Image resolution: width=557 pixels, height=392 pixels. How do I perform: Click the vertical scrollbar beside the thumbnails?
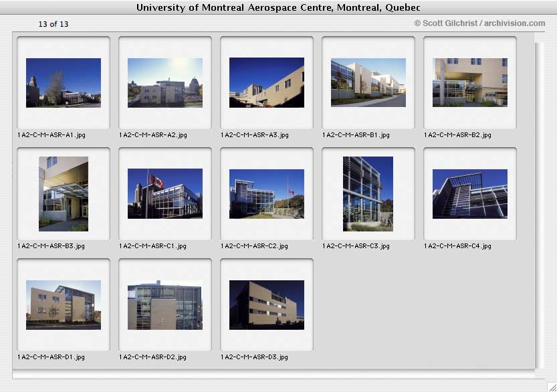point(539,205)
